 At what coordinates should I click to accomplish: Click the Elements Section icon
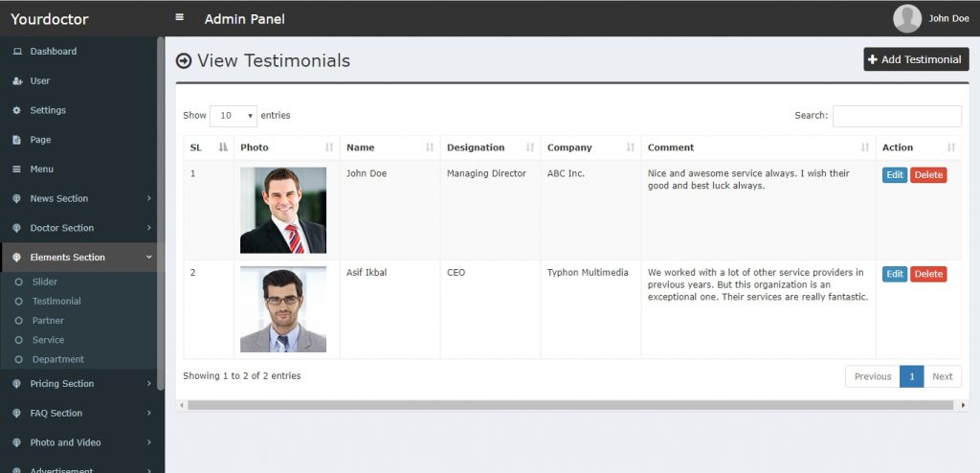coord(17,258)
